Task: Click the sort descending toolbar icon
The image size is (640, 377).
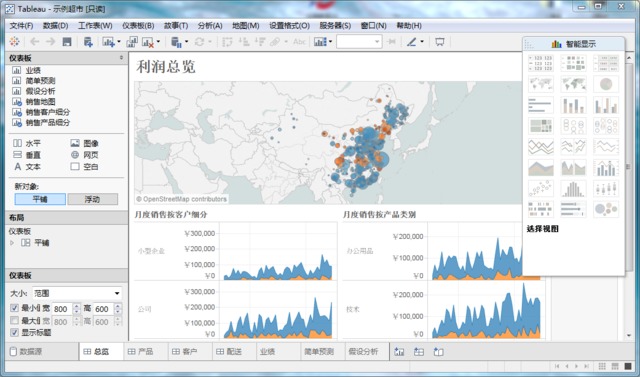Action: 260,42
